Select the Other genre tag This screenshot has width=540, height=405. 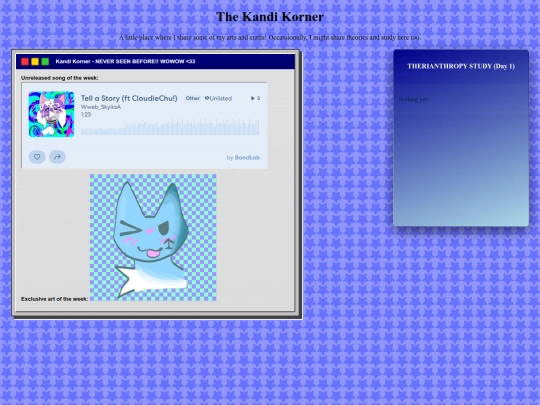tap(193, 98)
